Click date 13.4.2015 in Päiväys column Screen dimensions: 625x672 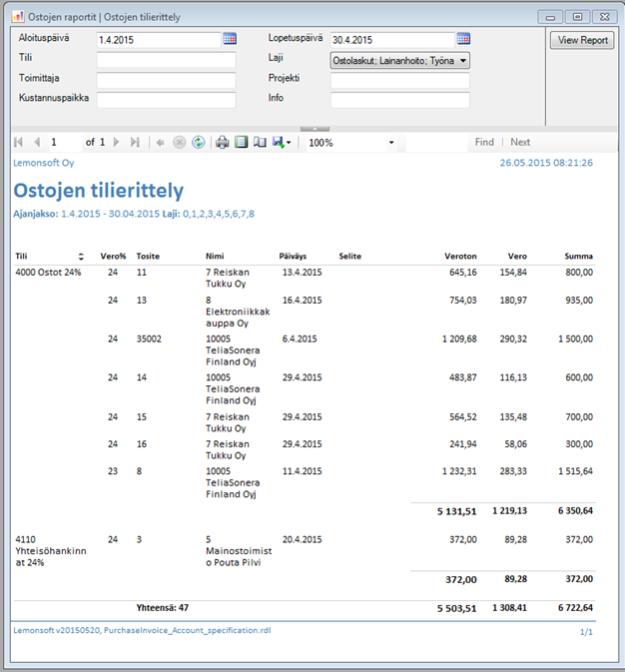point(302,273)
